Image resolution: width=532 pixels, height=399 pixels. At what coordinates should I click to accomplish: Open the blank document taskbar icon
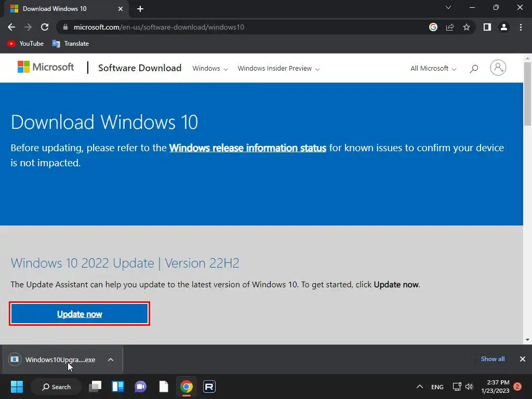point(164,387)
